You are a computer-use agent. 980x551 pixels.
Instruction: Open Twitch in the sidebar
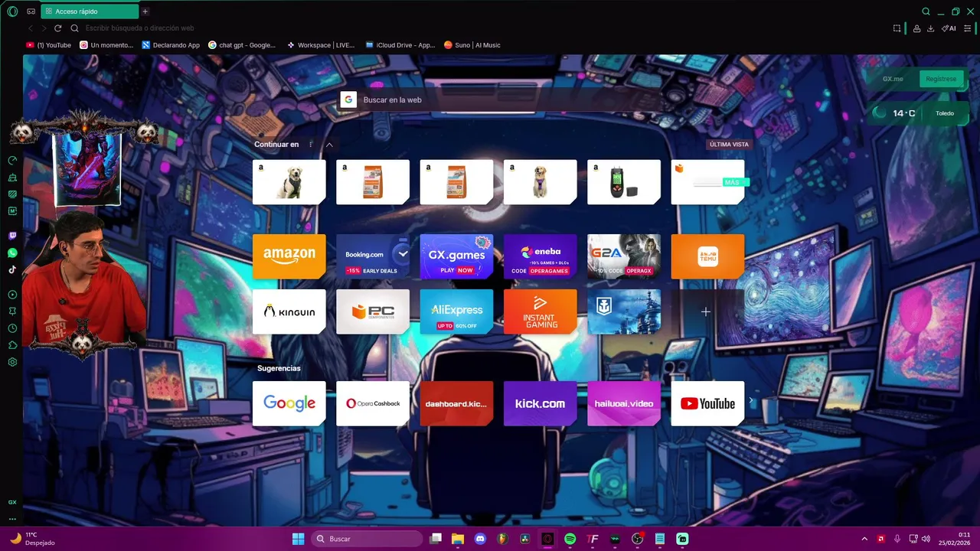[x=12, y=236]
